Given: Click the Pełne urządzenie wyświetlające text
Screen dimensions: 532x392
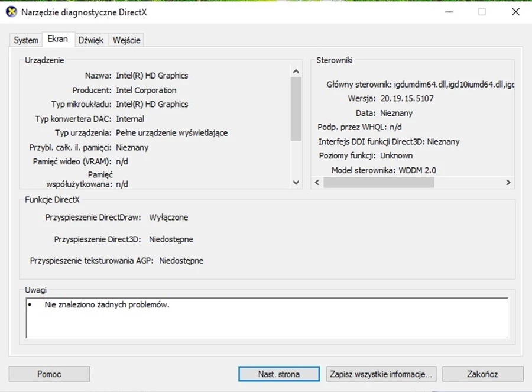Looking at the screenshot, I should [171, 132].
